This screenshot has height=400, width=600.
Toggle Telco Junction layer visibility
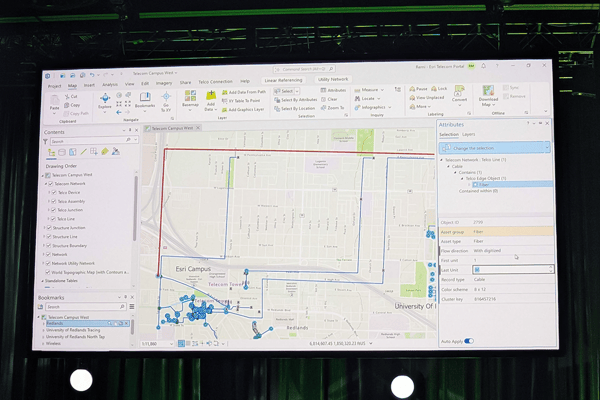(54, 210)
